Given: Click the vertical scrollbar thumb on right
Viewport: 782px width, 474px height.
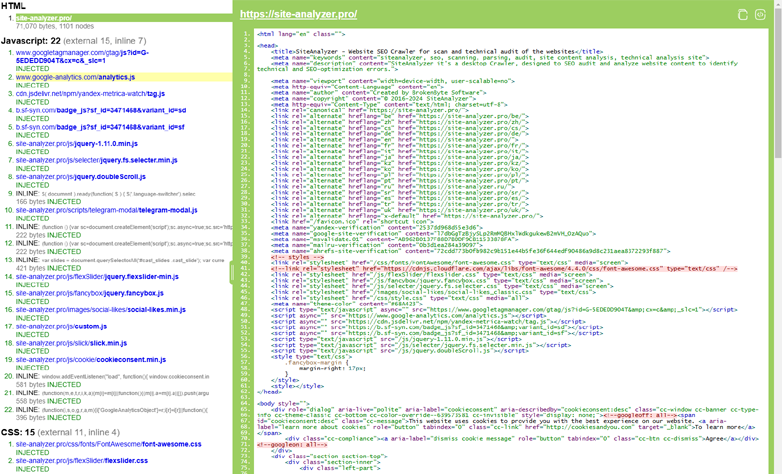Looking at the screenshot, I should point(778,83).
